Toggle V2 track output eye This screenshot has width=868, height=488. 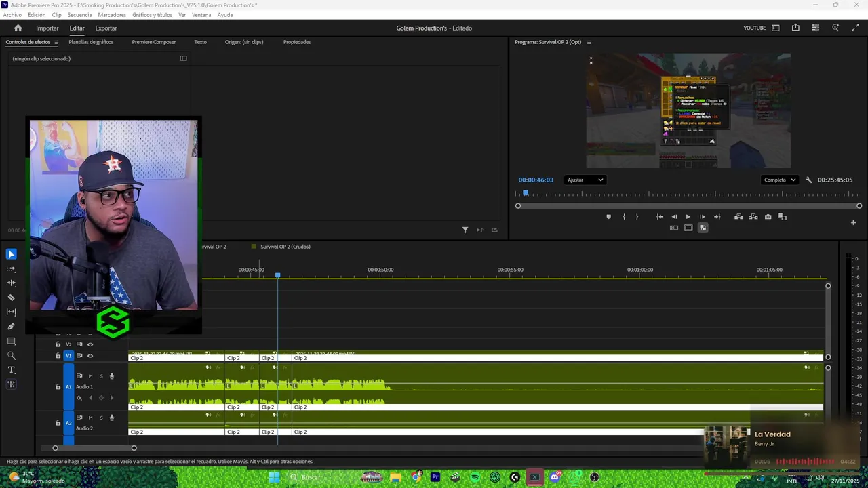click(x=90, y=344)
